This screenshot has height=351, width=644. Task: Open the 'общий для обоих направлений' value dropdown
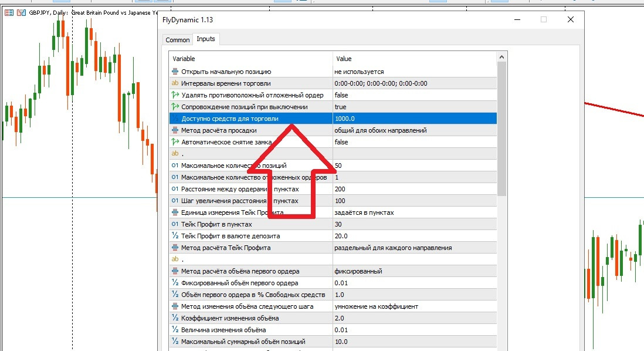tap(415, 130)
